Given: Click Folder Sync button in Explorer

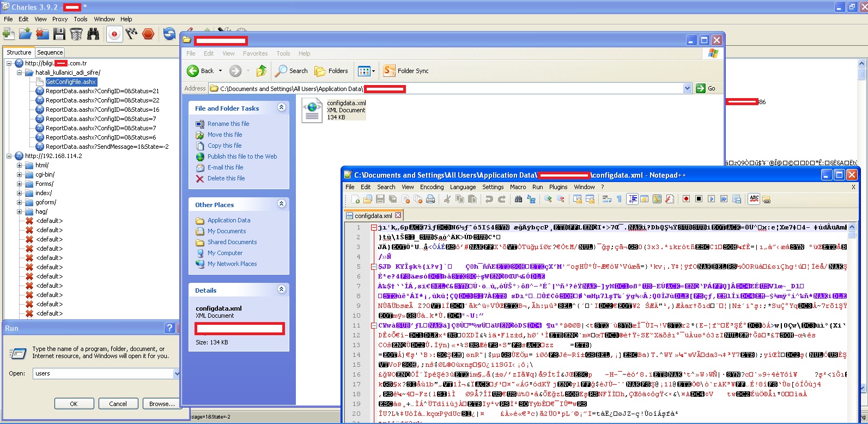Looking at the screenshot, I should 406,71.
